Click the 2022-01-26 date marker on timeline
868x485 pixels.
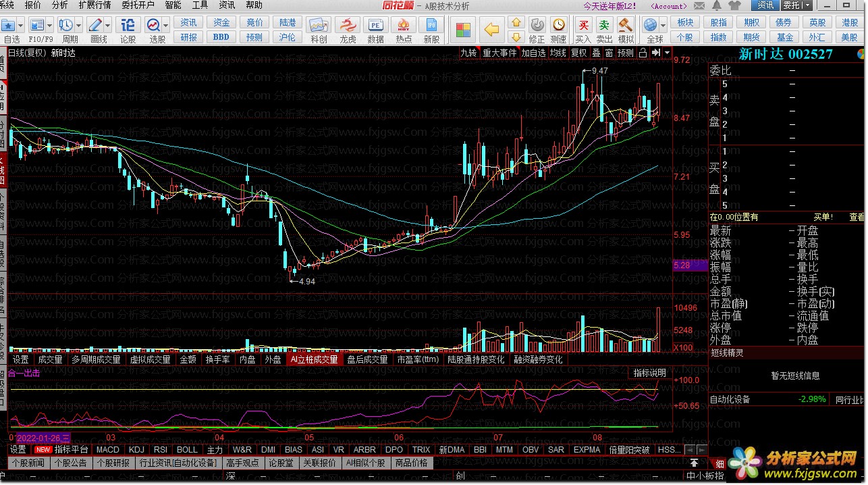tap(43, 438)
